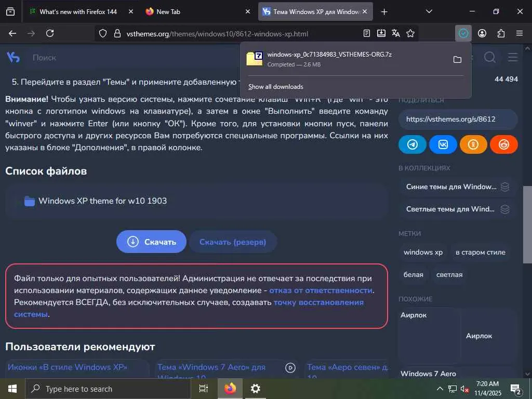Viewport: 532px width, 399px height.
Task: Open Светлые темы для Wind... collection
Action: point(458,209)
